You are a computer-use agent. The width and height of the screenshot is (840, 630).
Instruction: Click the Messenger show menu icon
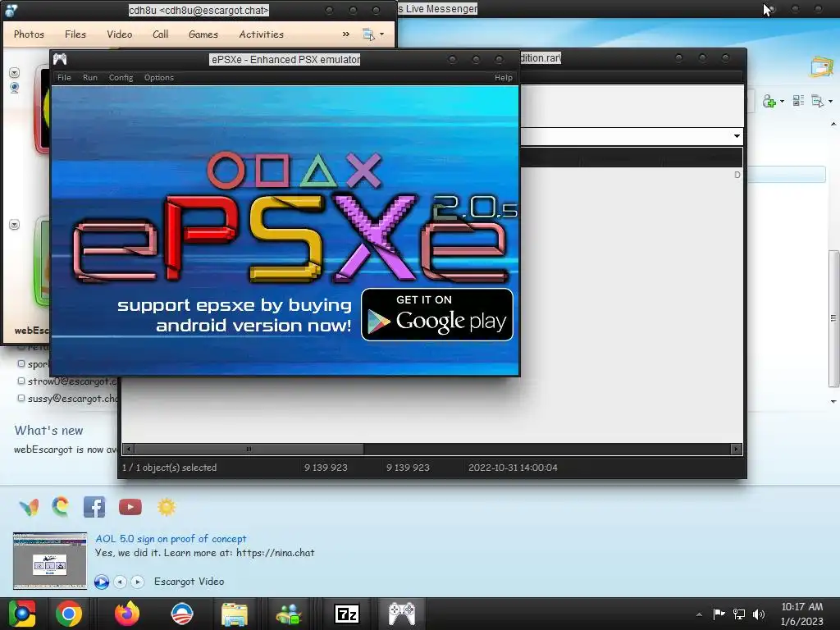pyautogui.click(x=818, y=101)
